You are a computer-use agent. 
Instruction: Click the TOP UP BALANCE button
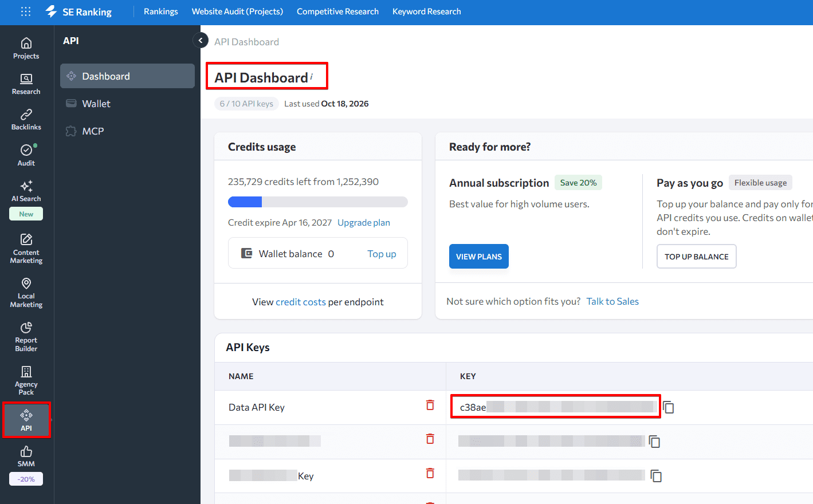coord(697,257)
